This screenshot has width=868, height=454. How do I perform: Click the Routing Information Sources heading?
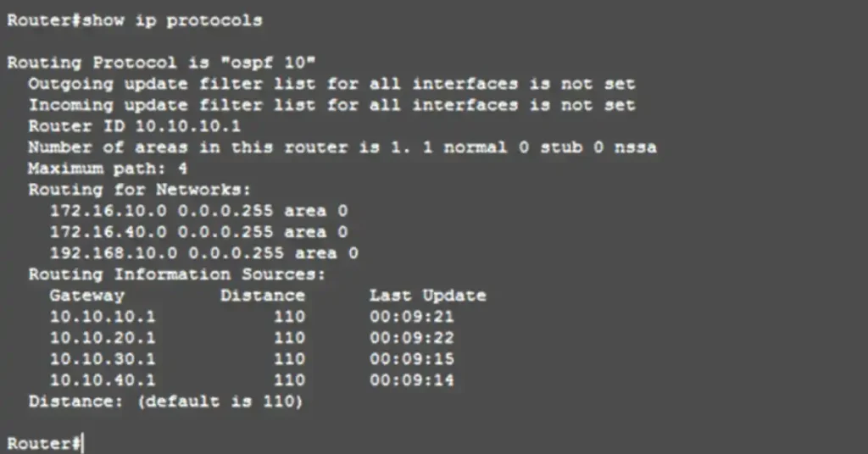coord(176,274)
